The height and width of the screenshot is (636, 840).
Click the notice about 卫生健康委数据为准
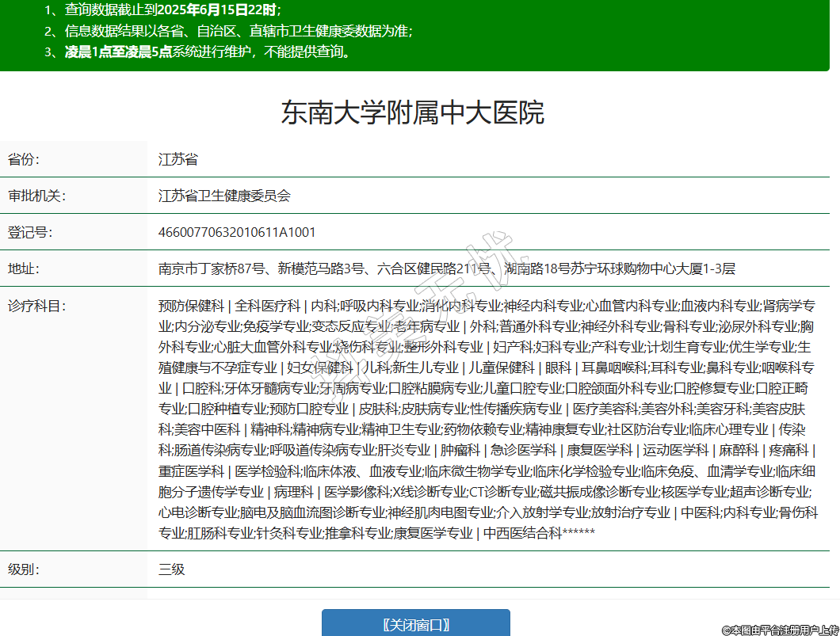tap(230, 32)
